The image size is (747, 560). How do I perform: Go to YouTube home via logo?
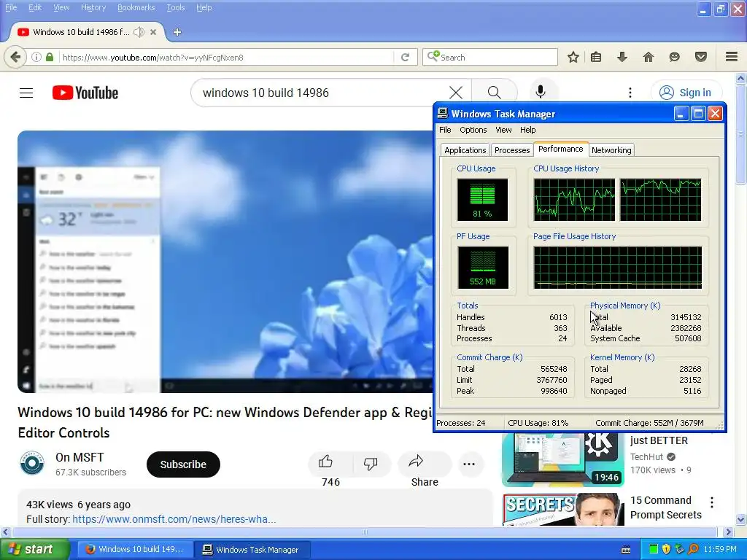point(85,93)
